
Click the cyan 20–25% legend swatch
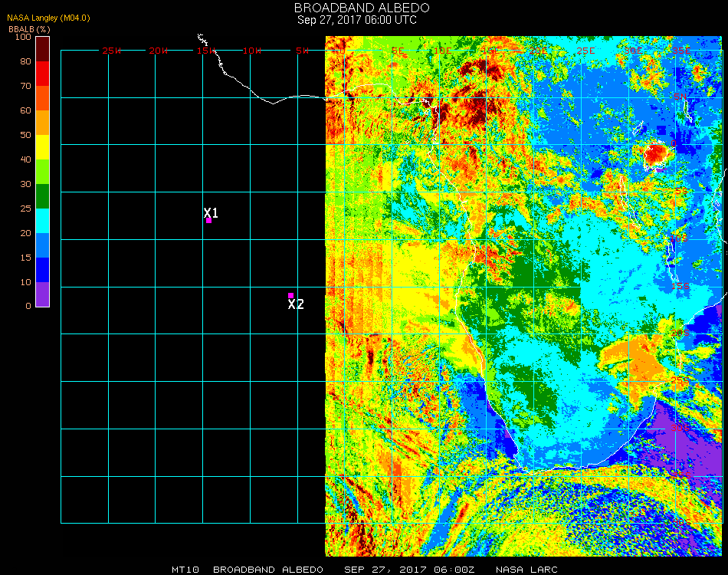43,221
